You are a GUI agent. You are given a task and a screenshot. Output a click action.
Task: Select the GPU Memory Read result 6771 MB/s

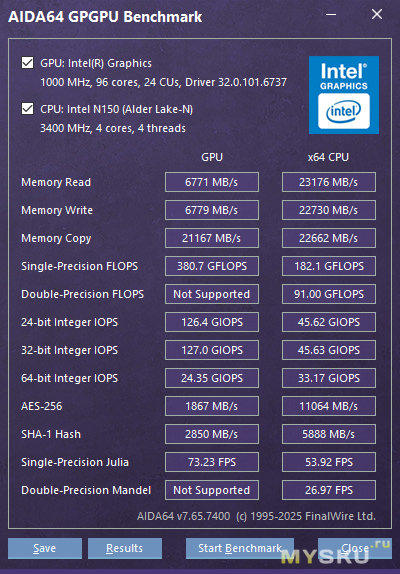click(x=212, y=182)
